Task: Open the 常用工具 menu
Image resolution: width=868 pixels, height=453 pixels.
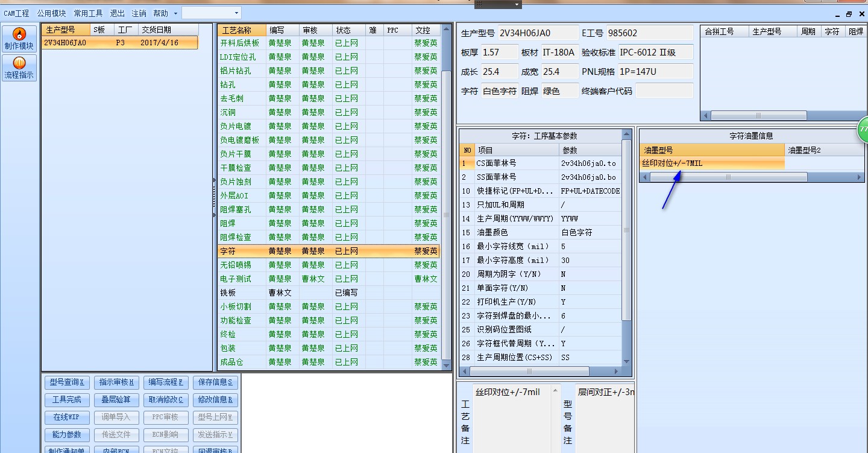Action: [88, 13]
